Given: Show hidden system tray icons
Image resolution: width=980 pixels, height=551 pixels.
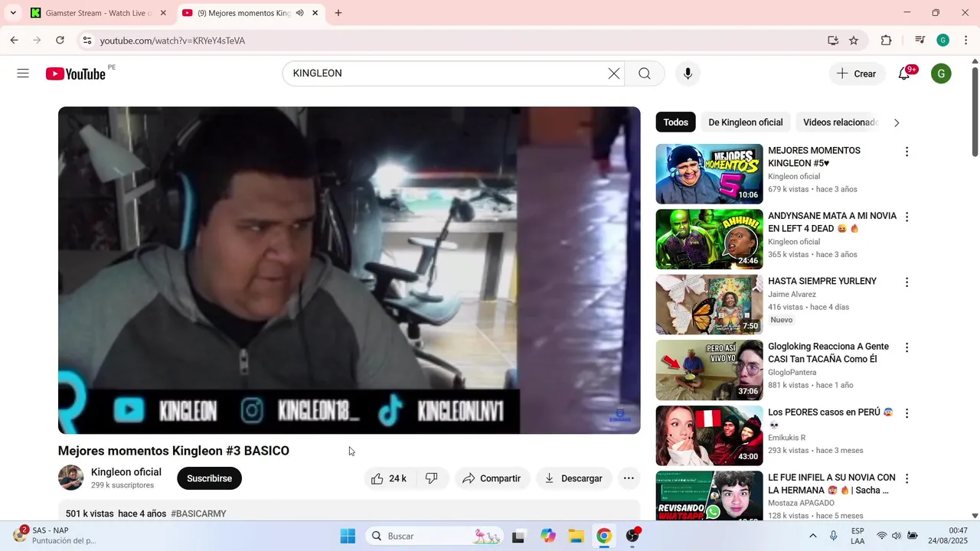Looking at the screenshot, I should 812,536.
